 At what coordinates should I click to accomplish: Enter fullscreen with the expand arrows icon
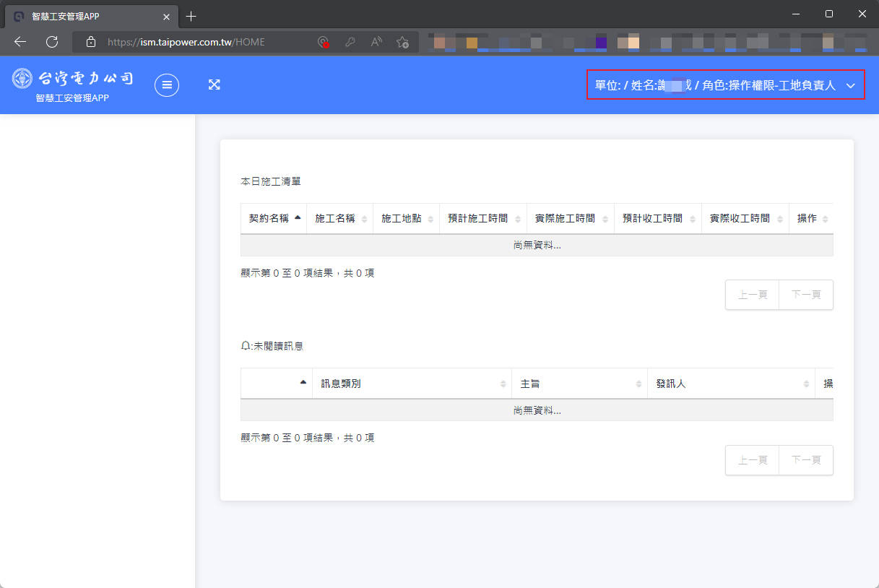(214, 85)
